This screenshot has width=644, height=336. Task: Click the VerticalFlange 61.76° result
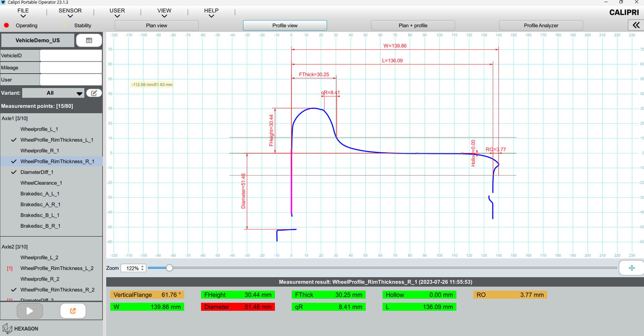[x=147, y=295]
